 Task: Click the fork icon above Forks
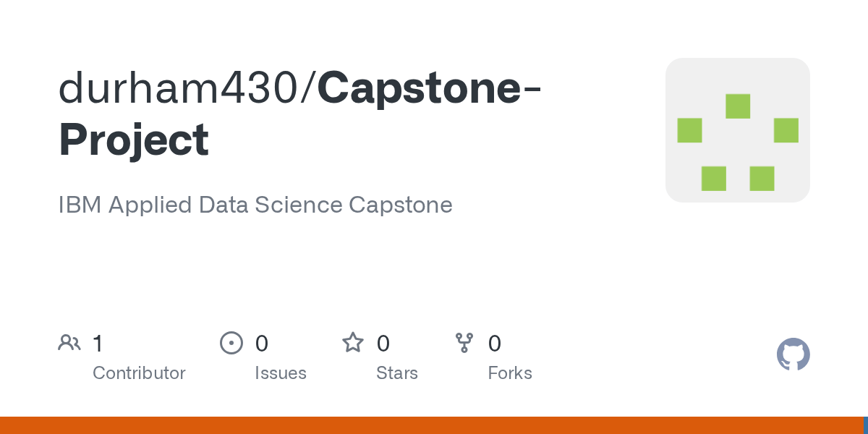coord(464,343)
